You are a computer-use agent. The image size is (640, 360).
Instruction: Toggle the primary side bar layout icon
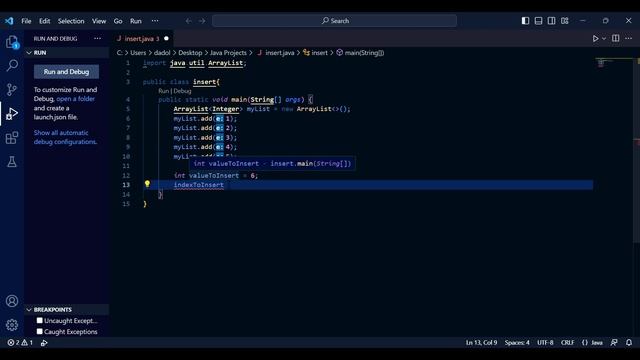[525, 21]
